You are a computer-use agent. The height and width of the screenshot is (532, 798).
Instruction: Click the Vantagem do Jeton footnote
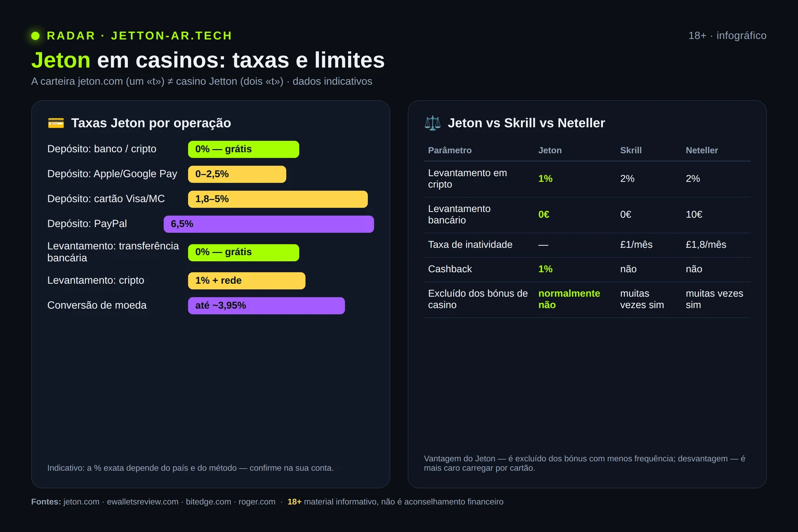pos(584,463)
